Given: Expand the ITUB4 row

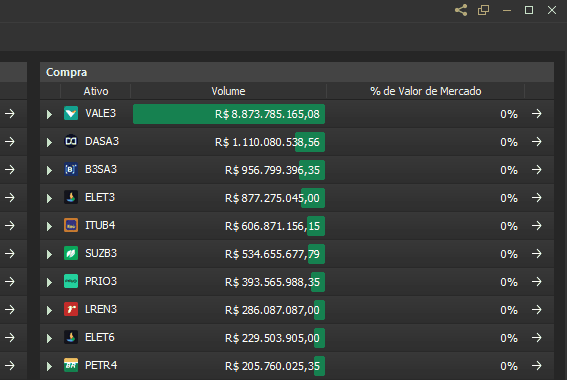Looking at the screenshot, I should (49, 227).
